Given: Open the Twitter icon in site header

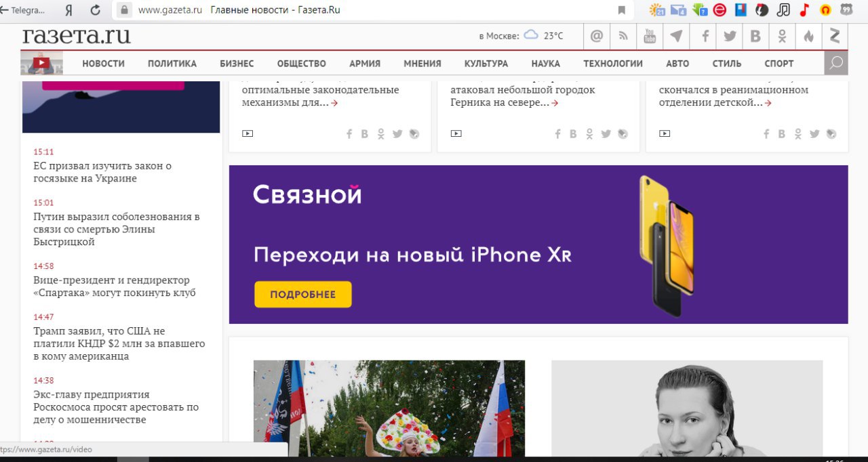Looking at the screenshot, I should point(730,36).
